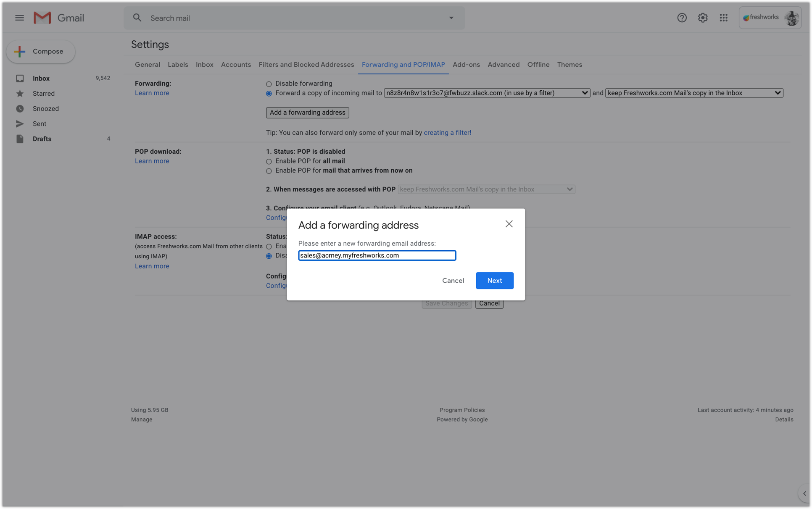Click the forwarding email address field

point(377,255)
